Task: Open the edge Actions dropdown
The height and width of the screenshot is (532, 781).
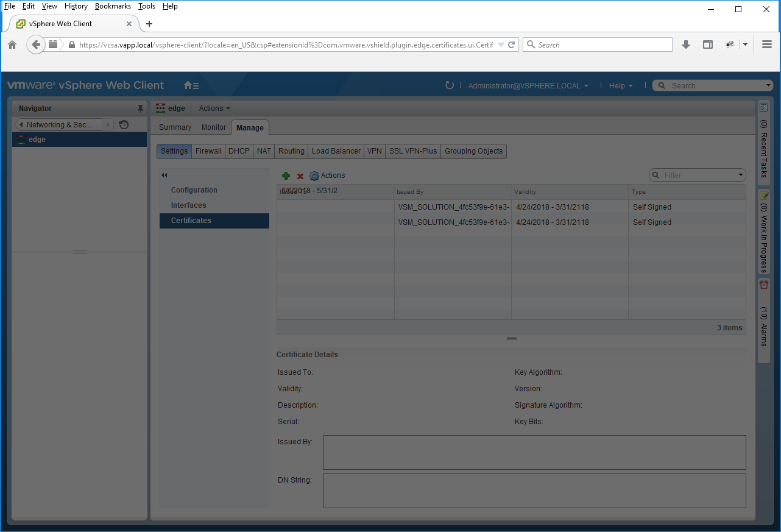Action: click(x=214, y=108)
